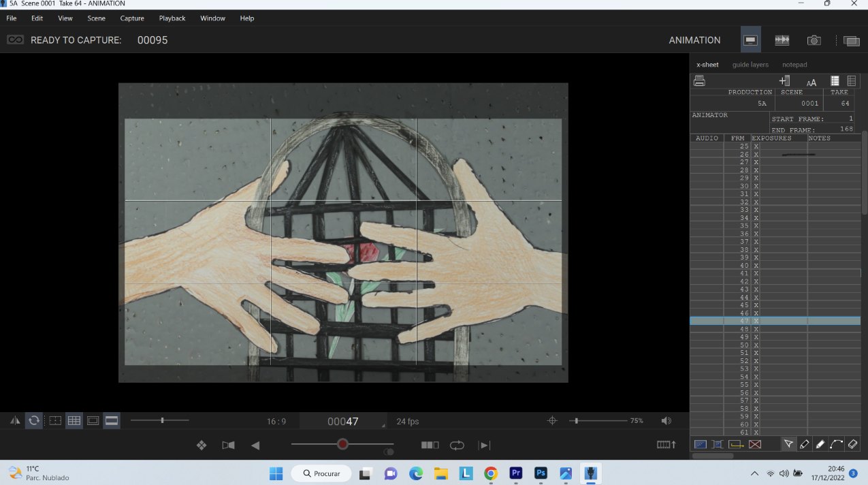The height and width of the screenshot is (485, 868).
Task: Open the 24 fps frame rate menu
Action: coord(408,422)
